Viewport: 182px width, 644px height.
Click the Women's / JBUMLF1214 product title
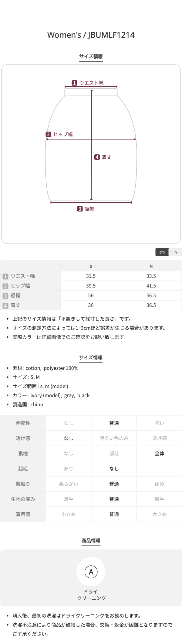click(91, 35)
